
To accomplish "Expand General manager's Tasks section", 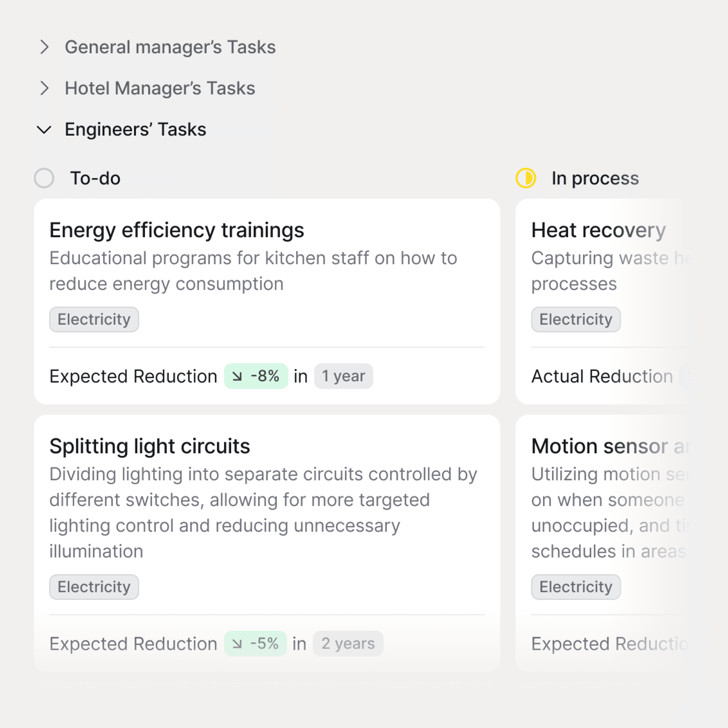I will pyautogui.click(x=44, y=47).
